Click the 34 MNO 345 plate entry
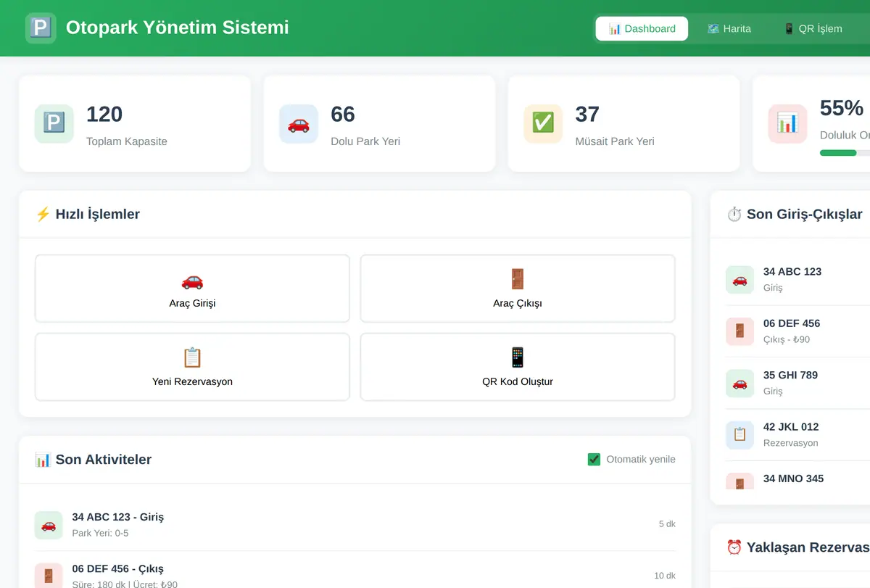Image resolution: width=870 pixels, height=588 pixels. pyautogui.click(x=793, y=479)
